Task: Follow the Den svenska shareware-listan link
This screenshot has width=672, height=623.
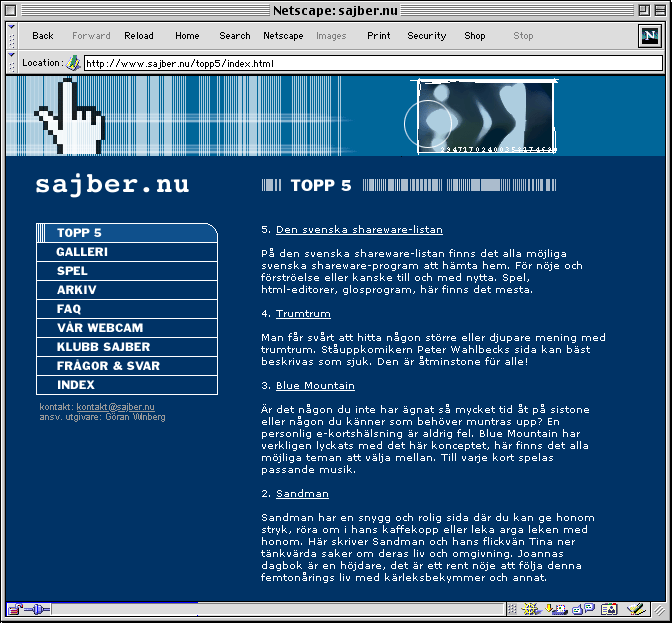Action: pos(359,229)
